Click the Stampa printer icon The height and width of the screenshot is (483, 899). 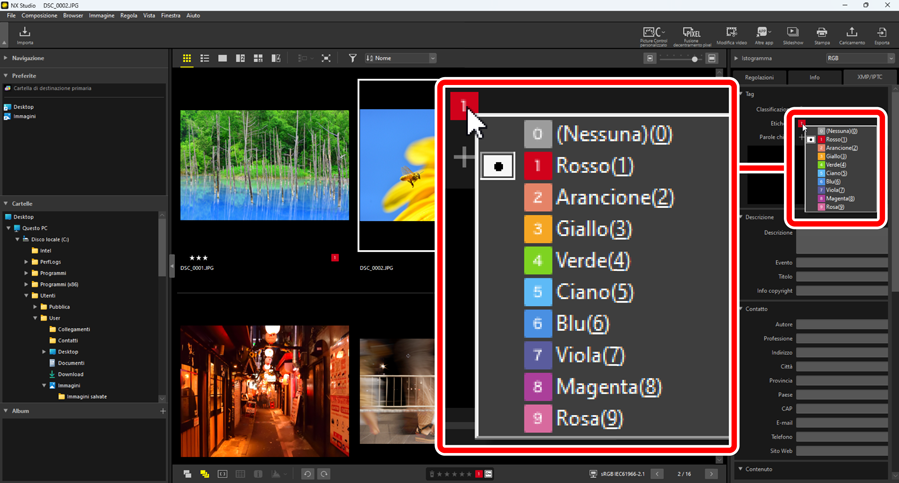821,35
